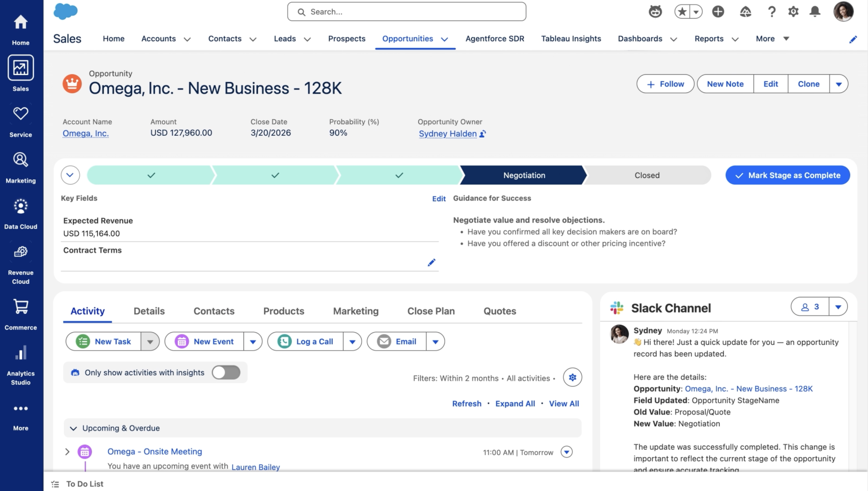Open the Einstein assistant
The image size is (868, 491).
click(655, 11)
